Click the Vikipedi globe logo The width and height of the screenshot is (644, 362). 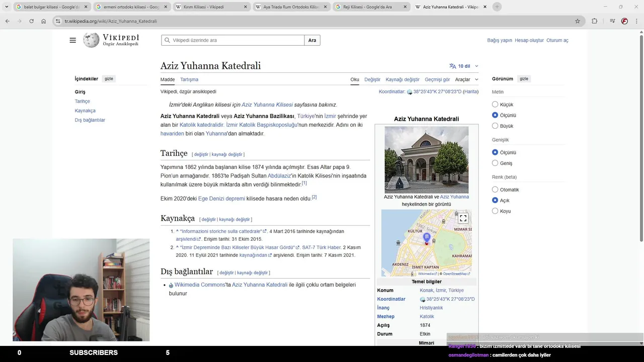tap(91, 40)
